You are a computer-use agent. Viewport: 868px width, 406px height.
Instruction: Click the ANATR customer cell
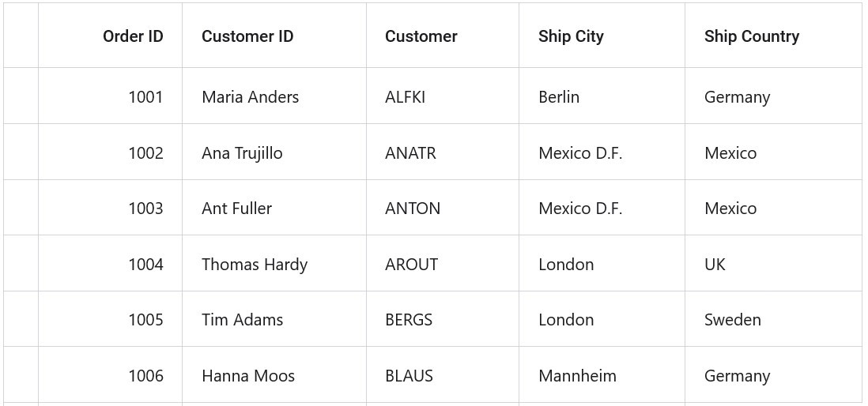[x=410, y=153]
